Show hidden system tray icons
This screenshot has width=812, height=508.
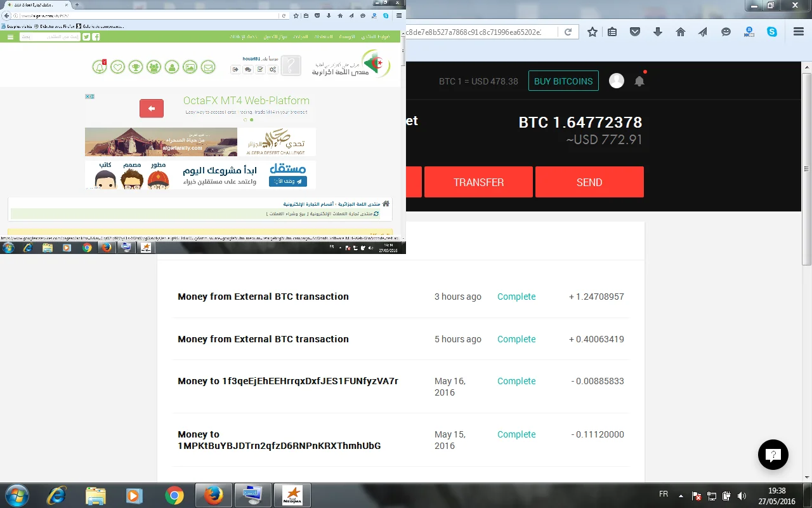point(681,495)
